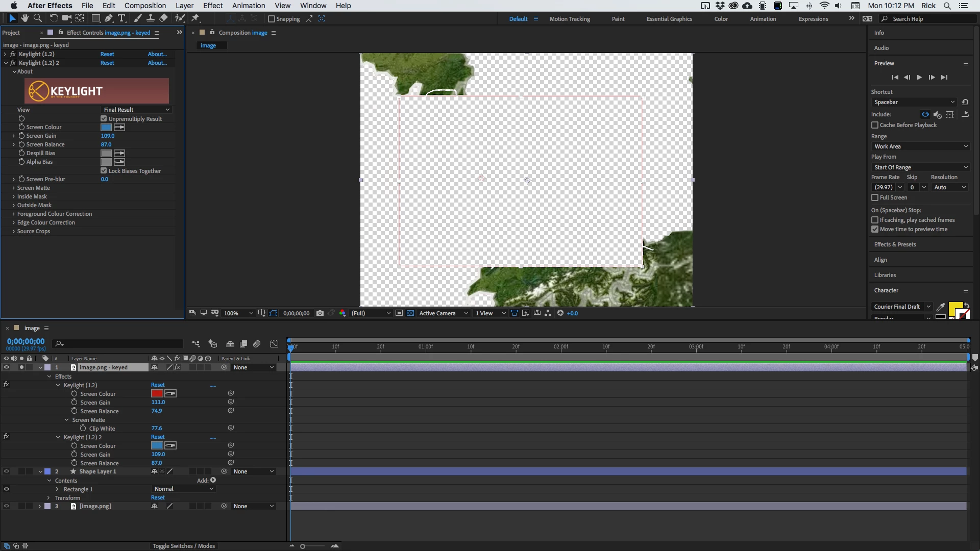980x551 pixels.
Task: Open the 100% magnification dropdown
Action: coord(238,313)
